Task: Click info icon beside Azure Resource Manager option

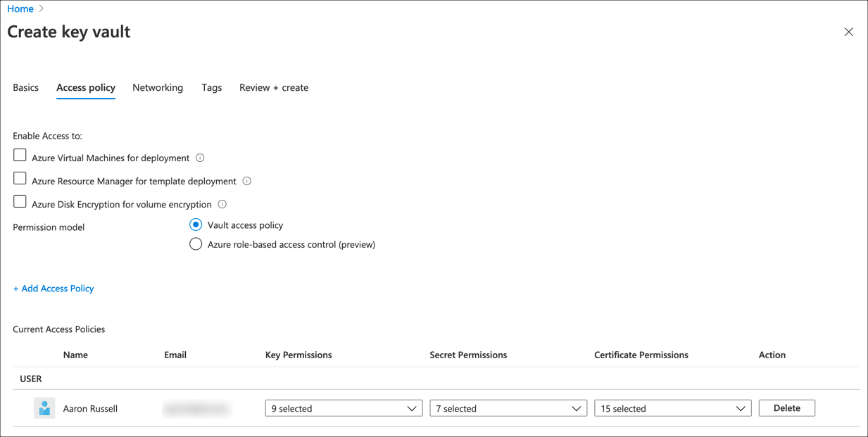Action: click(246, 182)
